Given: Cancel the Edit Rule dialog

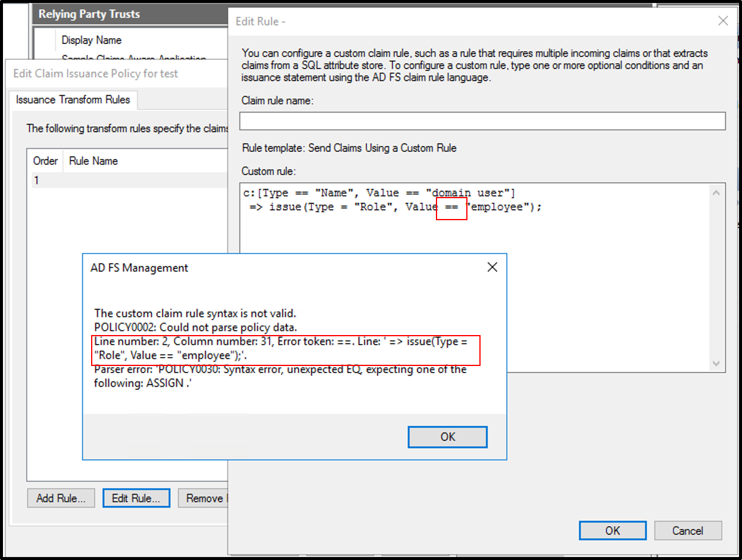Looking at the screenshot, I should coord(688,530).
